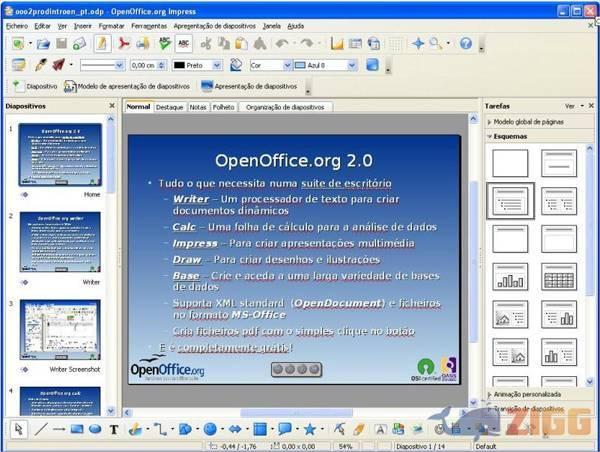Image resolution: width=600 pixels, height=452 pixels.
Task: Insert a spreadsheet table
Action: click(x=355, y=44)
